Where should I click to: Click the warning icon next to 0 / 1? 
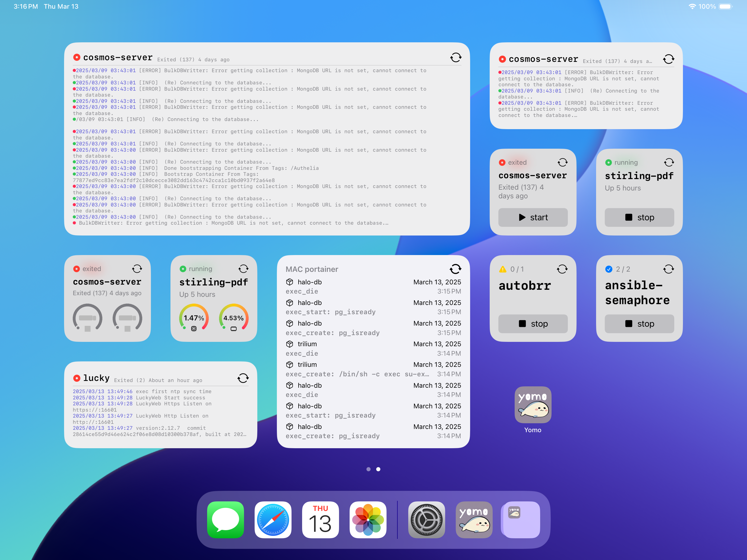pyautogui.click(x=502, y=269)
